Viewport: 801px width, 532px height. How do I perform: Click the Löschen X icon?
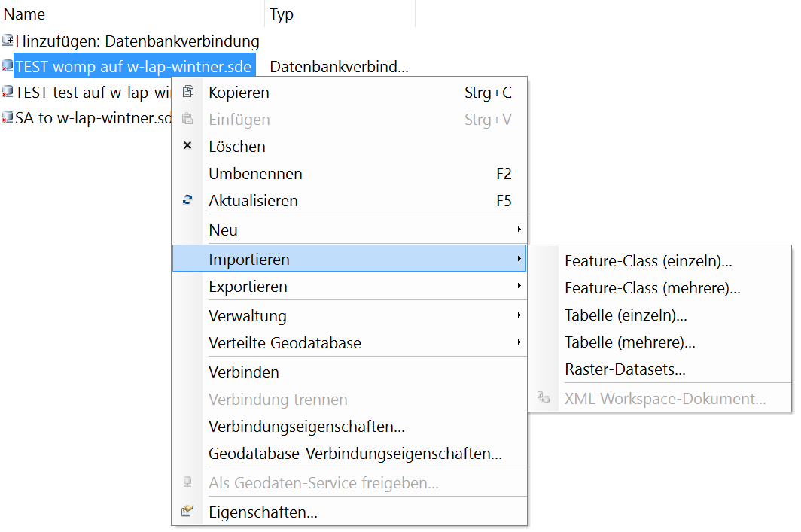[187, 145]
